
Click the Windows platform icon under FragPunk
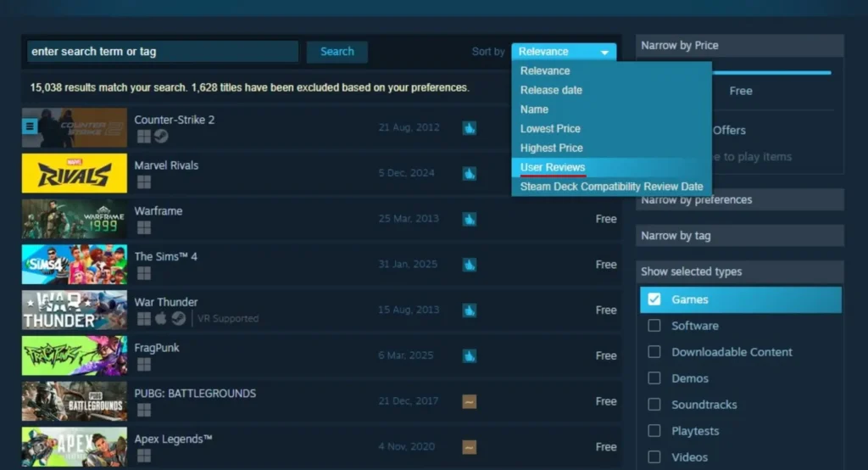click(x=144, y=364)
